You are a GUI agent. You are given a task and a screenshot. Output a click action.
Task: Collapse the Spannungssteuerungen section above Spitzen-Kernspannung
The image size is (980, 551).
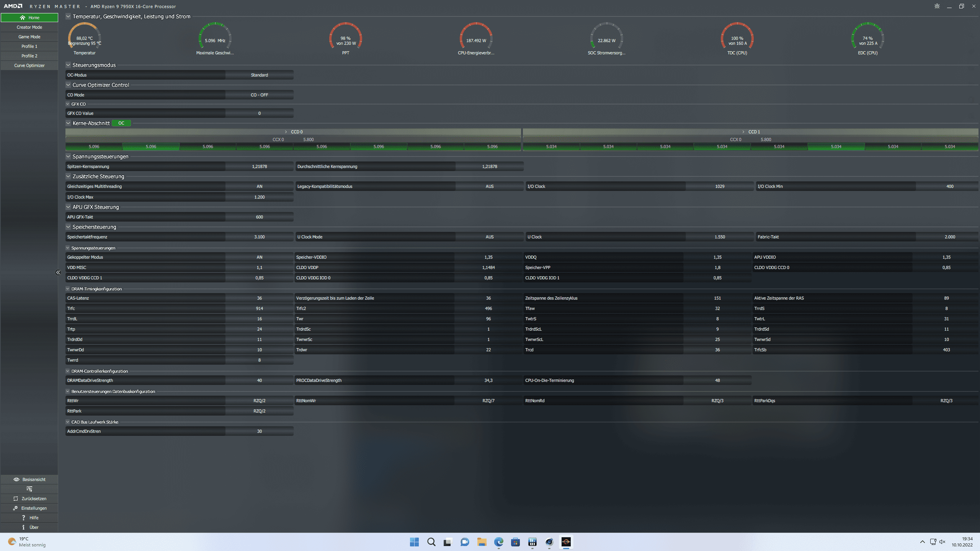tap(68, 156)
